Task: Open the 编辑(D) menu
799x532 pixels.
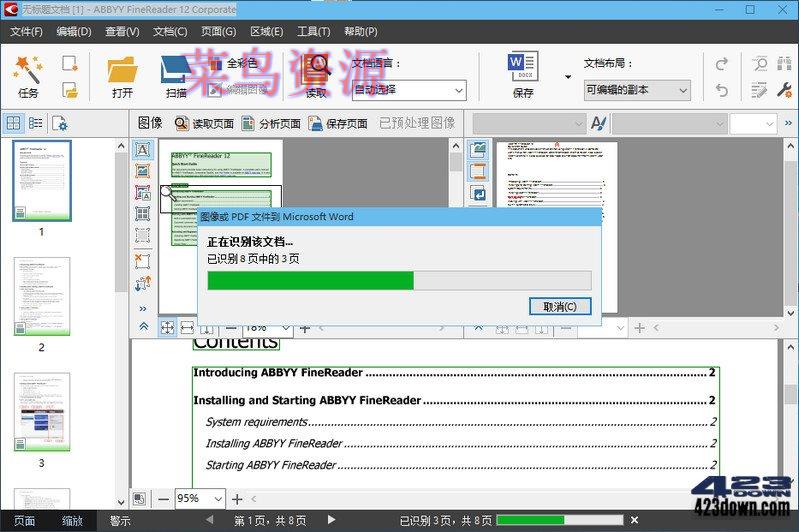Action: (74, 32)
